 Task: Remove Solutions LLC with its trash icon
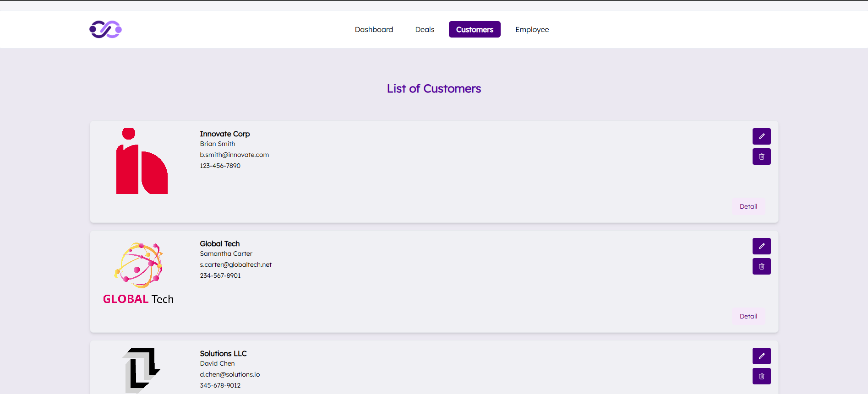pyautogui.click(x=761, y=376)
